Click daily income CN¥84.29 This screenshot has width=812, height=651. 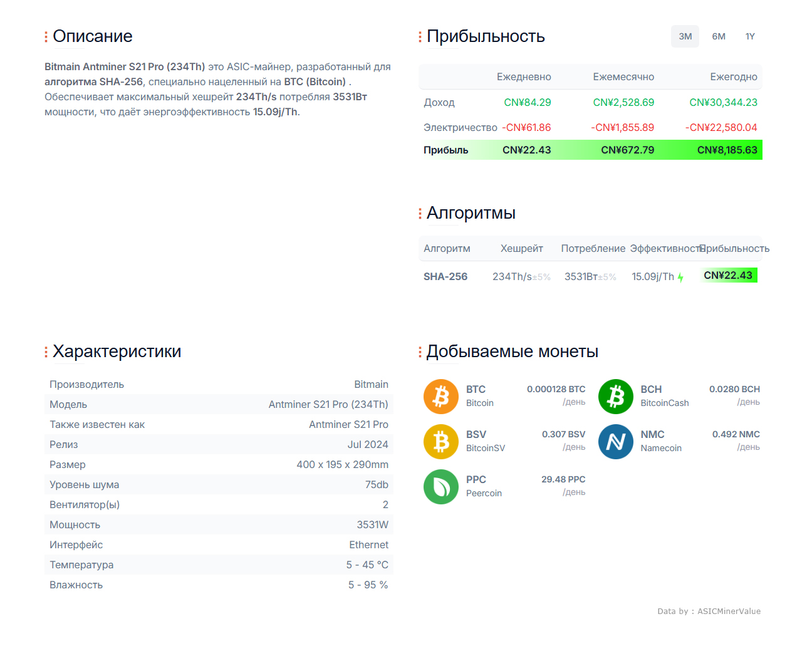pos(528,102)
